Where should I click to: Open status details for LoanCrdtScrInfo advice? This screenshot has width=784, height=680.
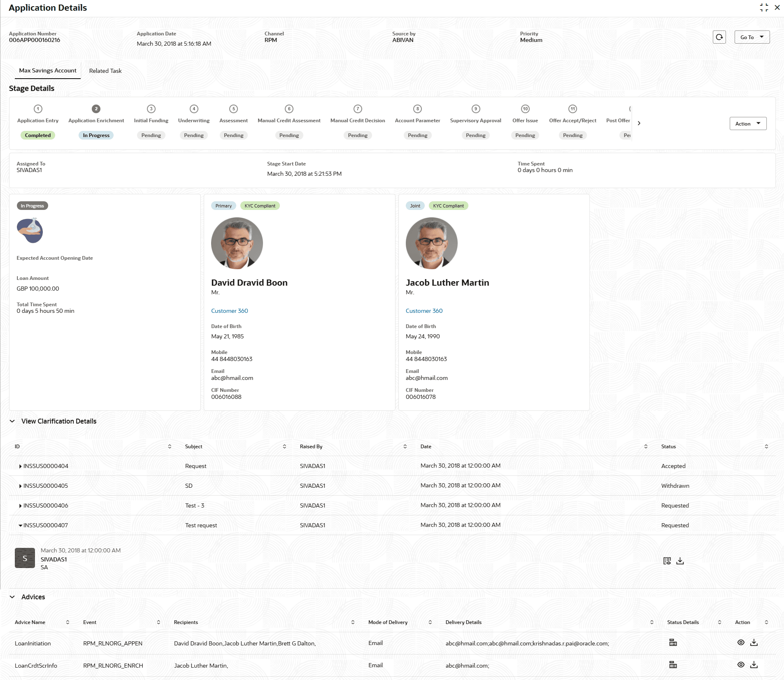673,665
